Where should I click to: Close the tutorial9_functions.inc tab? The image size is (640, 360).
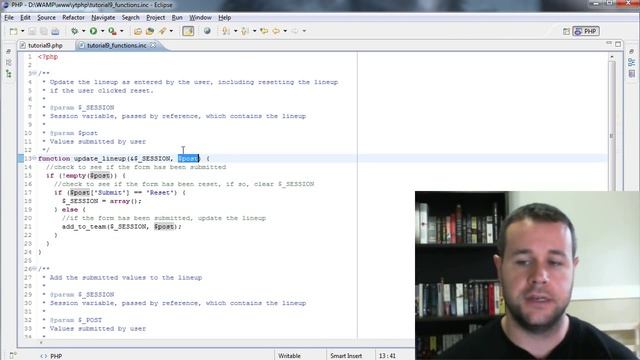(x=153, y=45)
